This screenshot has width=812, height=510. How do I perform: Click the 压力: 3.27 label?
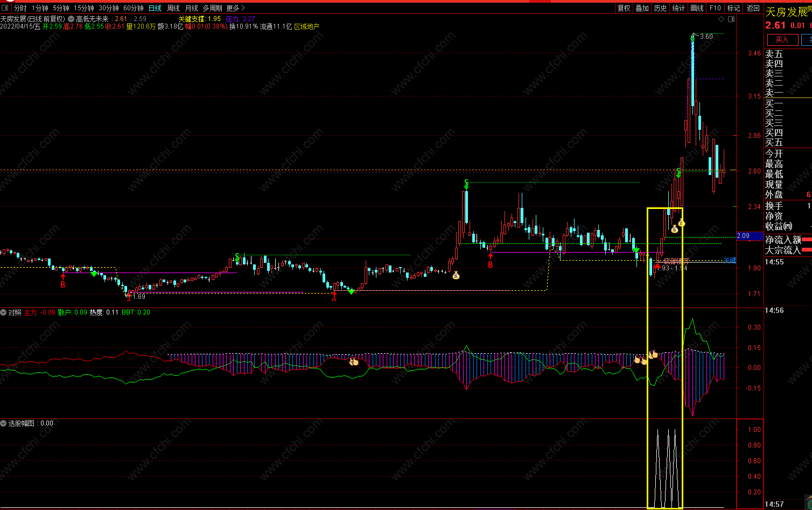[240, 19]
